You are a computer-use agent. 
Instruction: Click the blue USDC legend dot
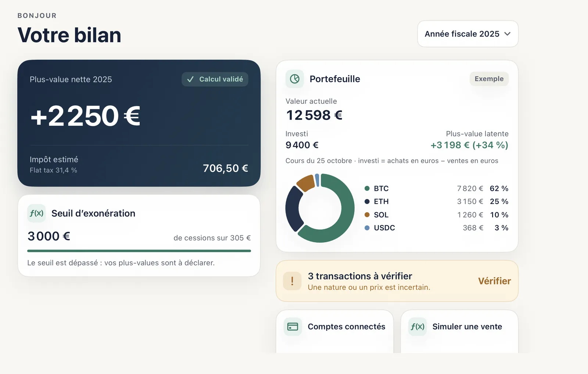coord(367,228)
